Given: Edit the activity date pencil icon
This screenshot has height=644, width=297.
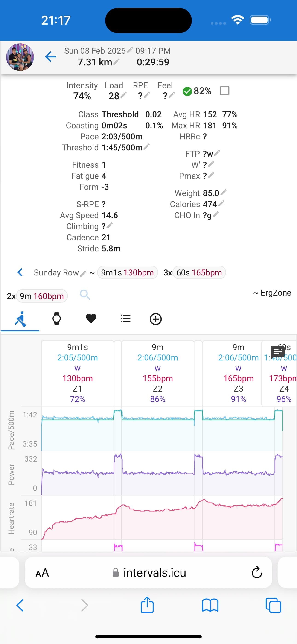Looking at the screenshot, I should pos(129,50).
